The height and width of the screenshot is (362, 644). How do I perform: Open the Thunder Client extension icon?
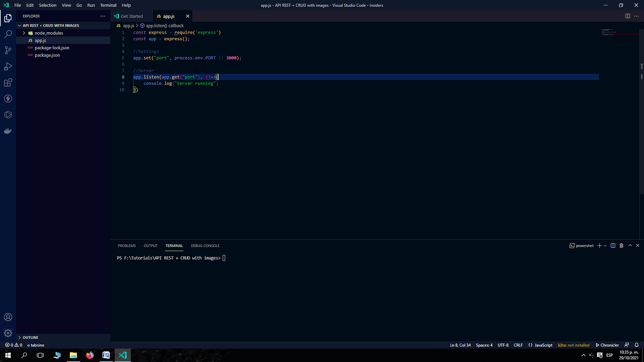(8, 99)
